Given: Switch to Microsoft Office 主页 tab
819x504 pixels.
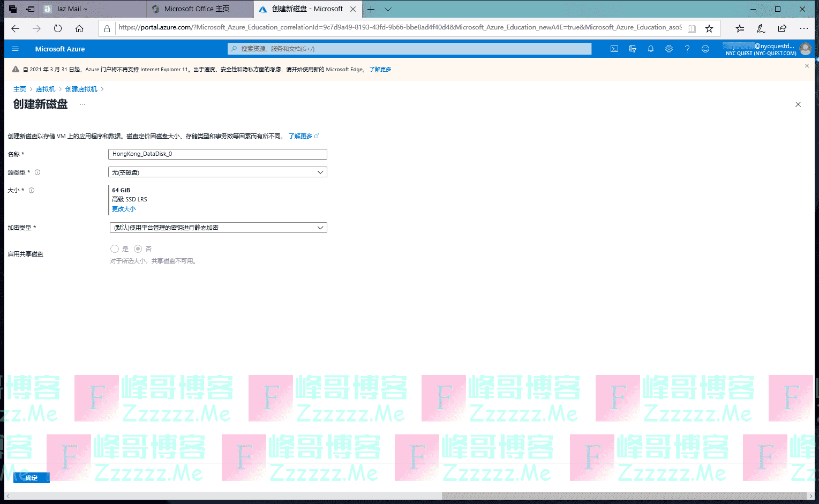Looking at the screenshot, I should tap(197, 9).
